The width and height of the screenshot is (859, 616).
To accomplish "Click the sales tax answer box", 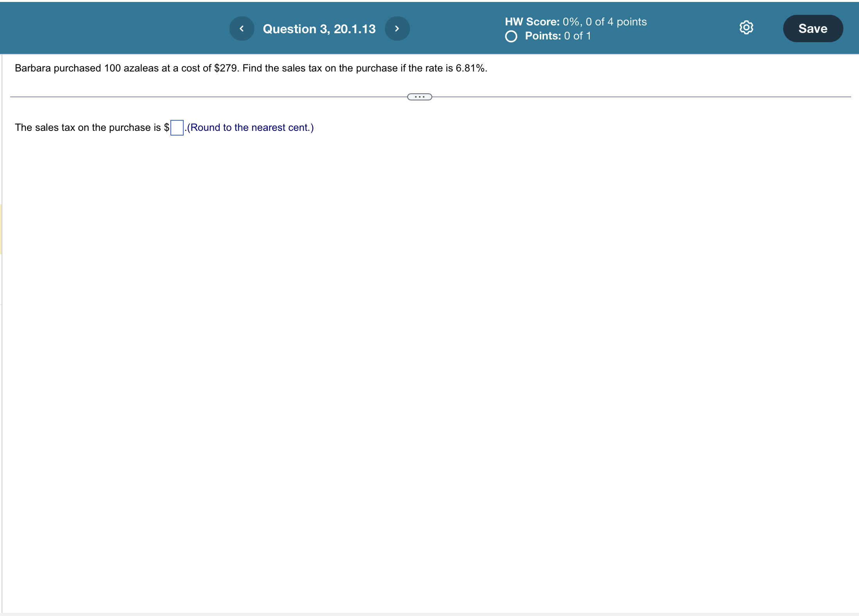I will 177,128.
